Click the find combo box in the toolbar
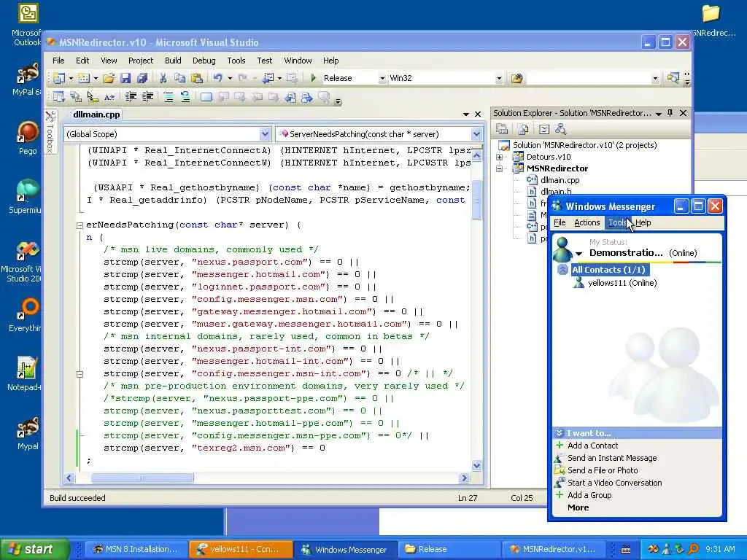The height and width of the screenshot is (560, 747). (x=593, y=78)
